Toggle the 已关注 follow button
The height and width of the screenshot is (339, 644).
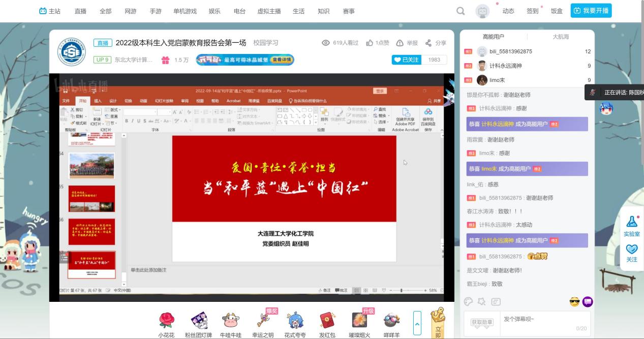407,60
